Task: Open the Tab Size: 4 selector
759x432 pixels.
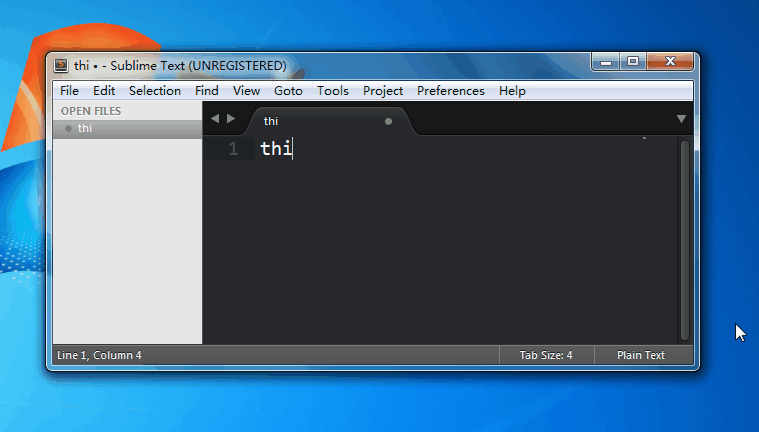Action: (x=546, y=355)
